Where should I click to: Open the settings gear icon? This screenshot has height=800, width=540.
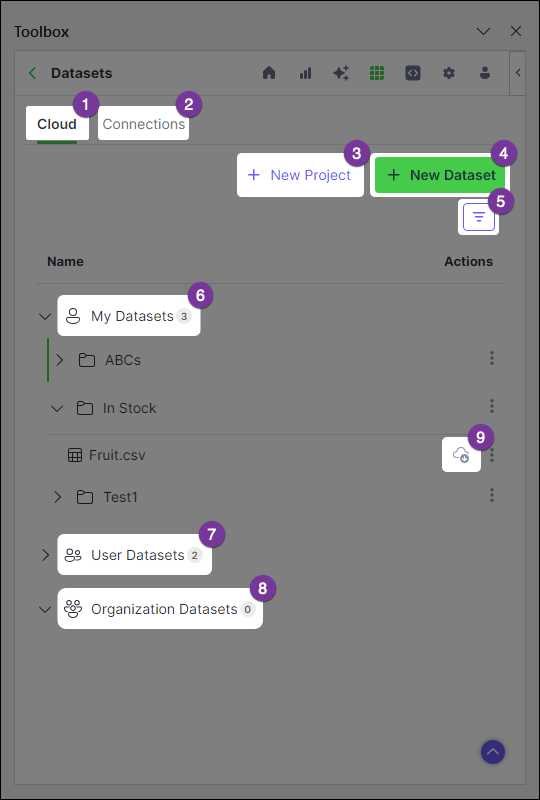point(449,73)
